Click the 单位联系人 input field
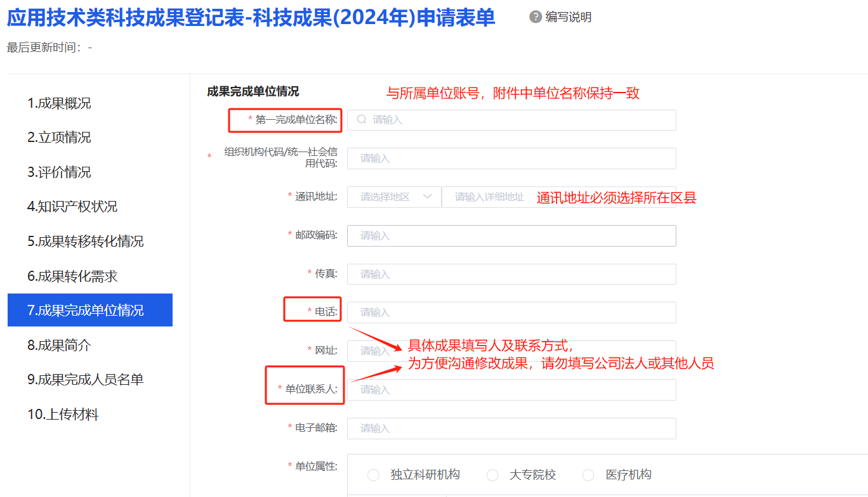This screenshot has width=868, height=497. (511, 390)
